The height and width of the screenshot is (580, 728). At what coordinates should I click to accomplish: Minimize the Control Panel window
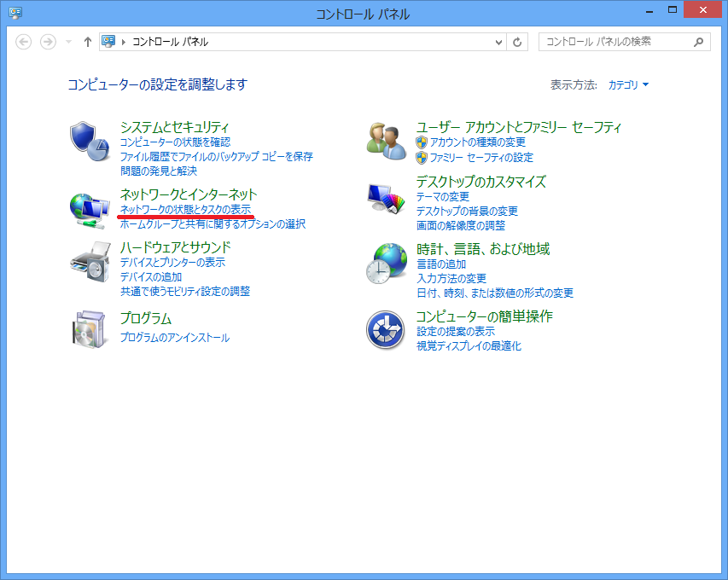(x=649, y=10)
